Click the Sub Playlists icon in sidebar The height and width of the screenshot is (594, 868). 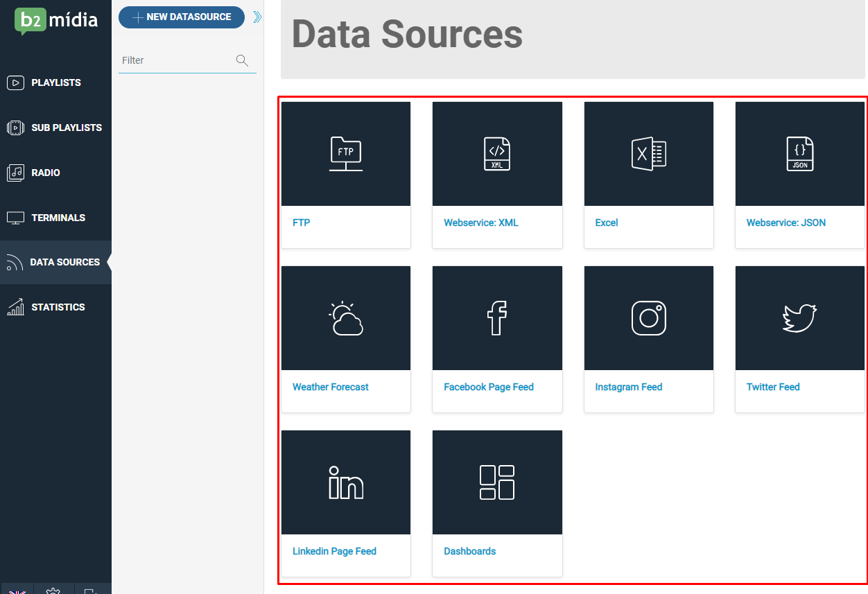click(x=15, y=128)
